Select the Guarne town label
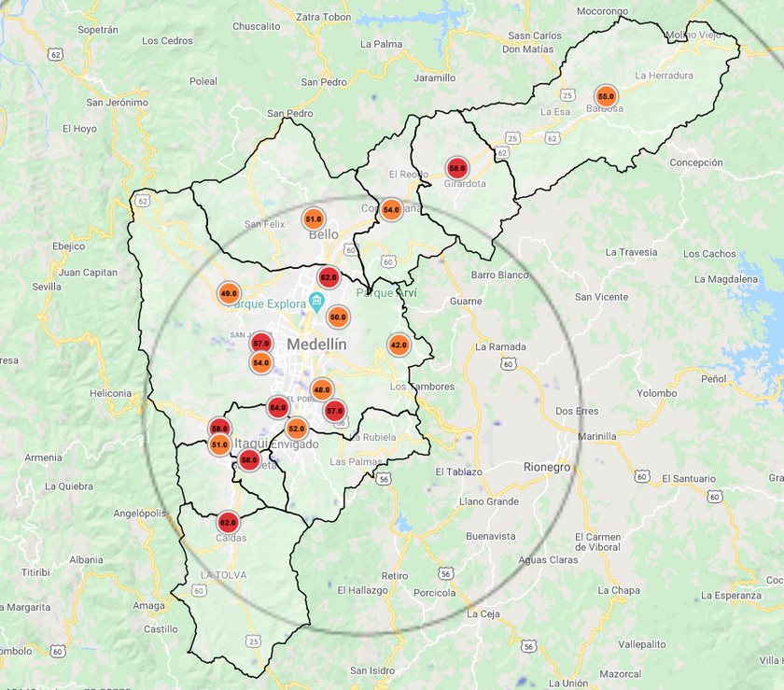The width and height of the screenshot is (784, 690). [x=466, y=301]
